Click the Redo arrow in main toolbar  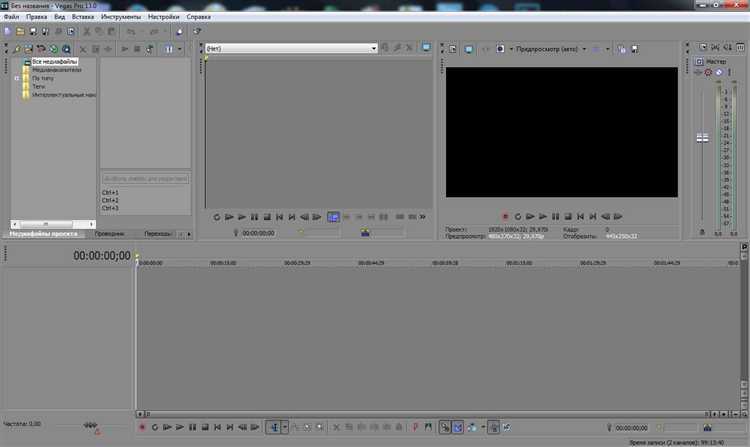click(154, 32)
